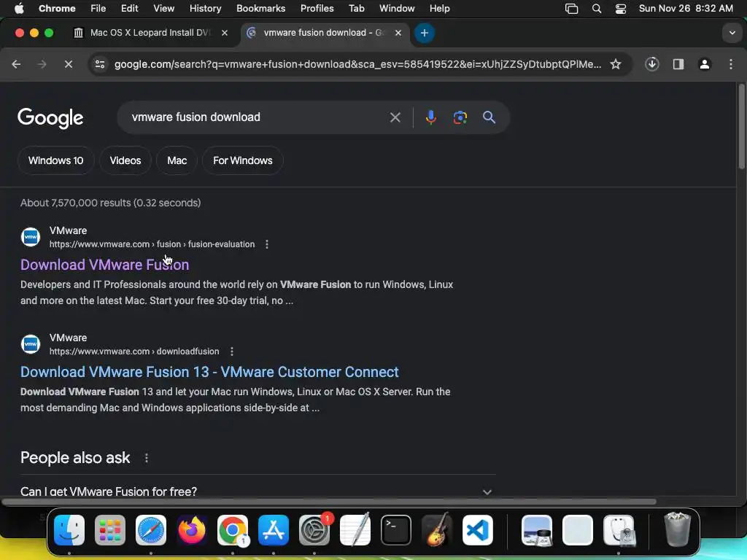Open the History menu
The image size is (747, 560).
pos(205,8)
